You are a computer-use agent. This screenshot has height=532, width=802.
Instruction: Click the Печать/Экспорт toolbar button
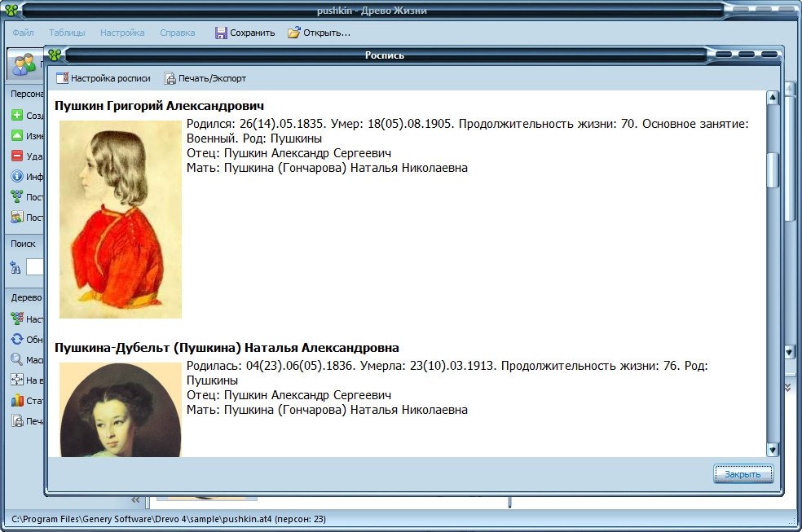coord(205,78)
